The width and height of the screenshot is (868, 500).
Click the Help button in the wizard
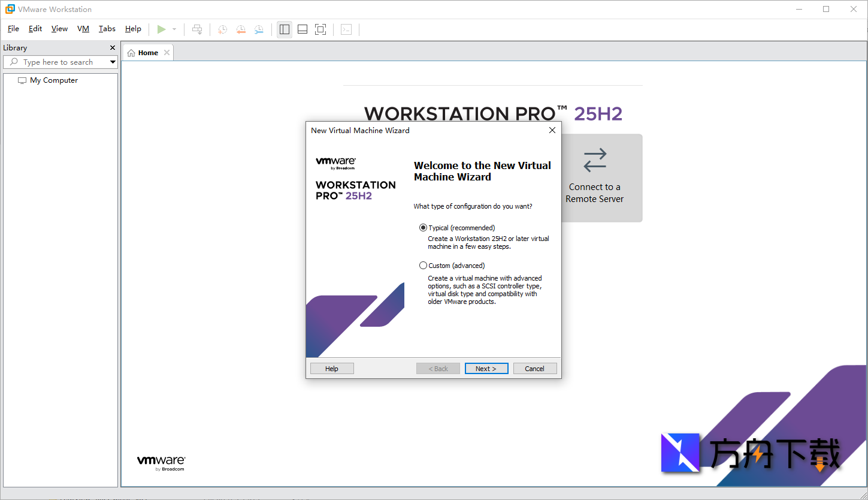pos(331,368)
